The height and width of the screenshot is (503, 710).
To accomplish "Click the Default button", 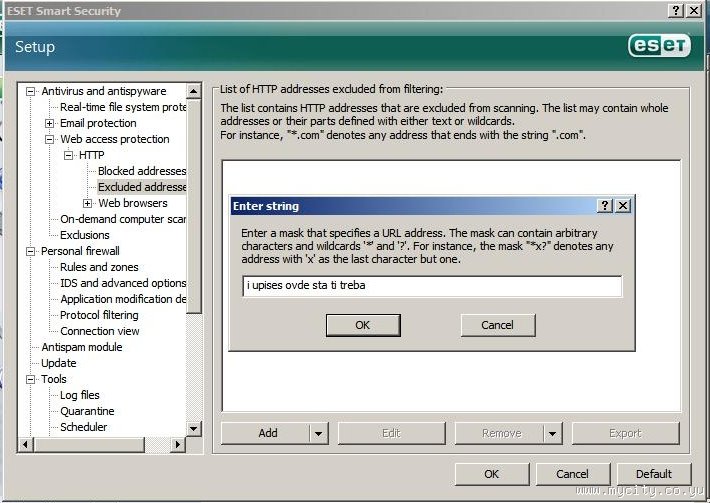I will pyautogui.click(x=654, y=474).
